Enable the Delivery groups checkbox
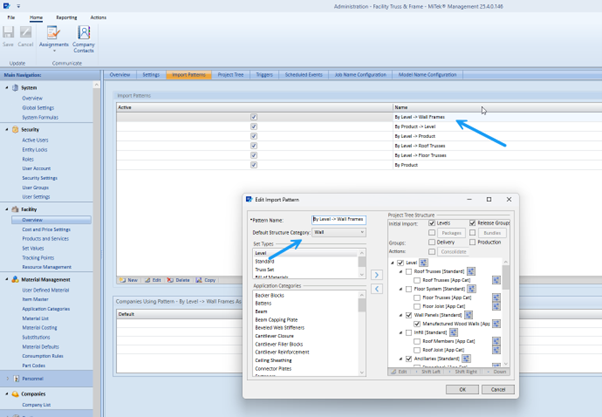This screenshot has height=417, width=602. (x=432, y=242)
